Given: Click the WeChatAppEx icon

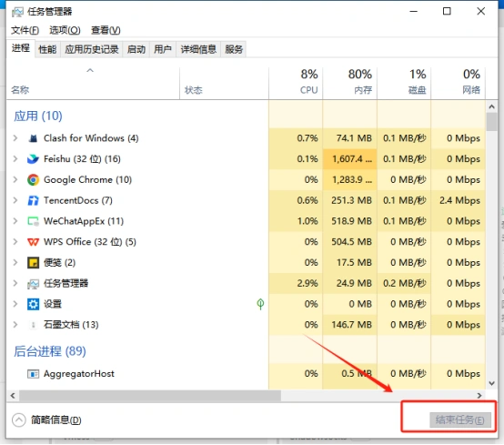Looking at the screenshot, I should [33, 221].
